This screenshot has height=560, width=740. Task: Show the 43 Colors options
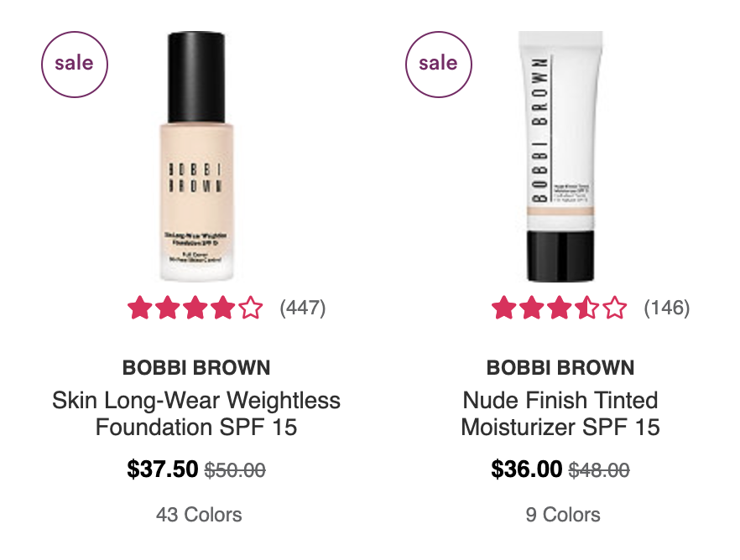click(x=199, y=515)
